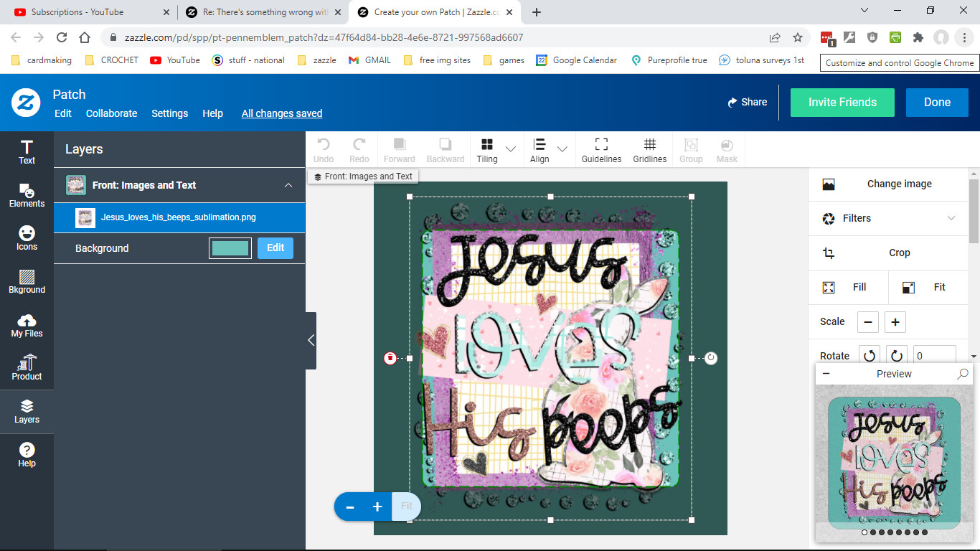Viewport: 980px width, 551px height.
Task: Click the Preview patch thumbnail
Action: 894,462
